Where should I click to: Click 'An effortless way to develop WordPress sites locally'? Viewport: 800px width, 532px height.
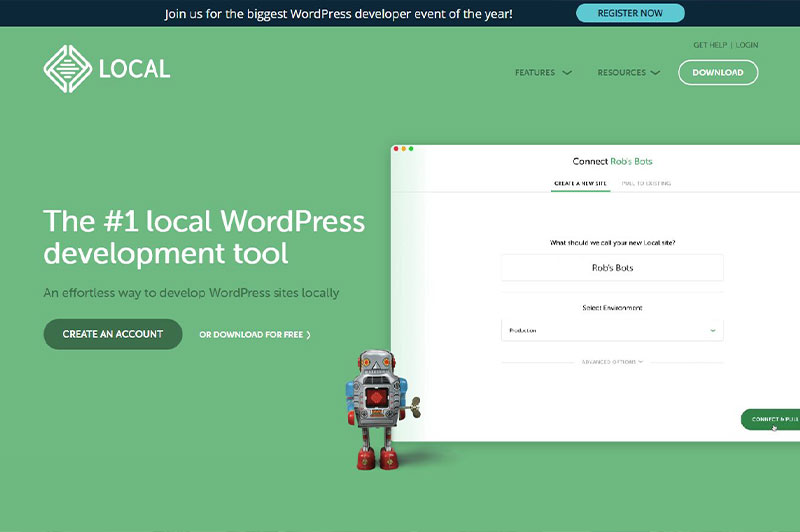pyautogui.click(x=191, y=293)
